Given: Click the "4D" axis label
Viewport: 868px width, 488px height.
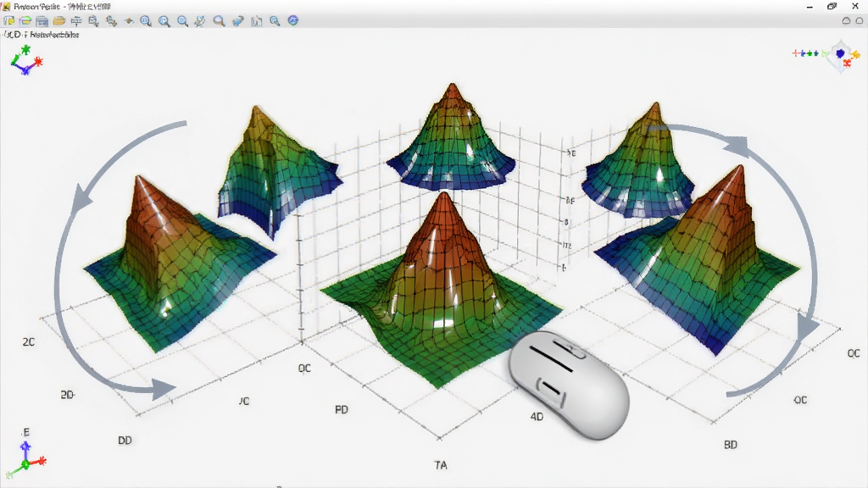Looking at the screenshot, I should [537, 417].
